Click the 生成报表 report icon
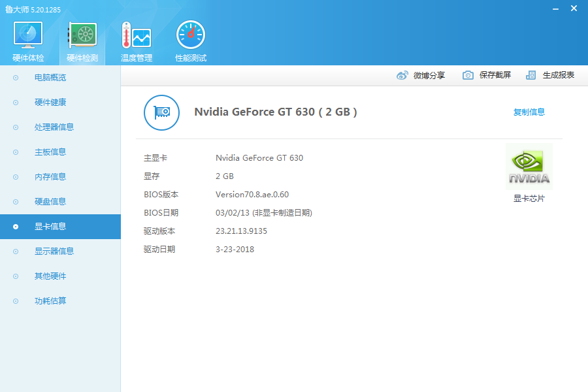 click(x=531, y=75)
